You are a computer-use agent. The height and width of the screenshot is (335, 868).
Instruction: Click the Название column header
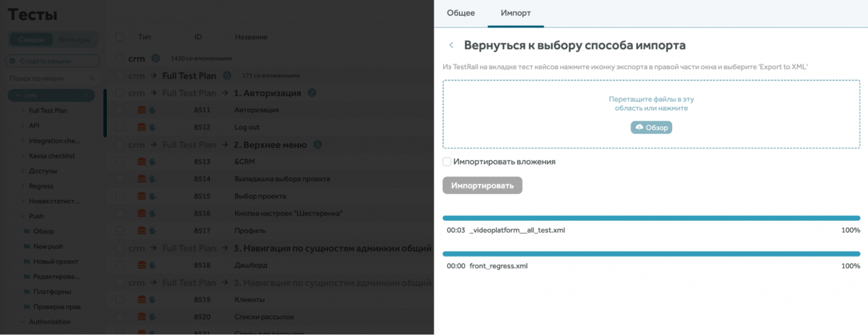click(251, 37)
